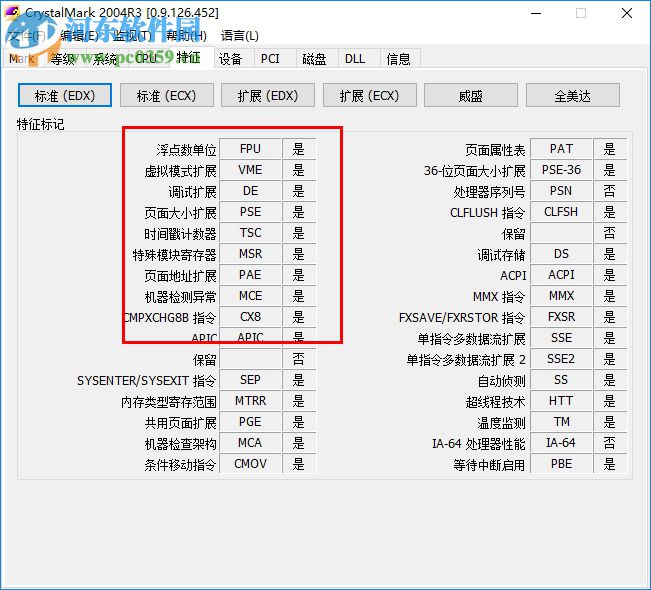This screenshot has width=651, height=590.
Task: Click the TM feature cell
Action: [x=561, y=422]
